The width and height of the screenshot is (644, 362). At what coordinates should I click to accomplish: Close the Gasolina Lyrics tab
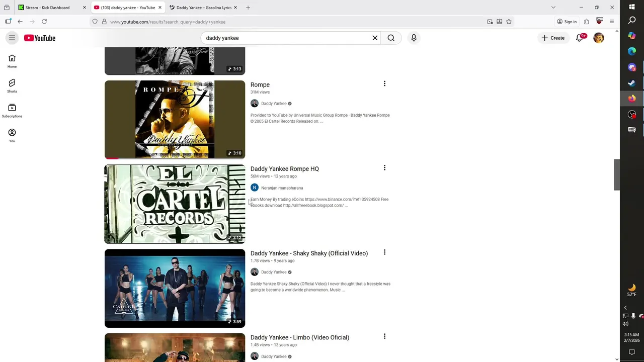pyautogui.click(x=236, y=8)
